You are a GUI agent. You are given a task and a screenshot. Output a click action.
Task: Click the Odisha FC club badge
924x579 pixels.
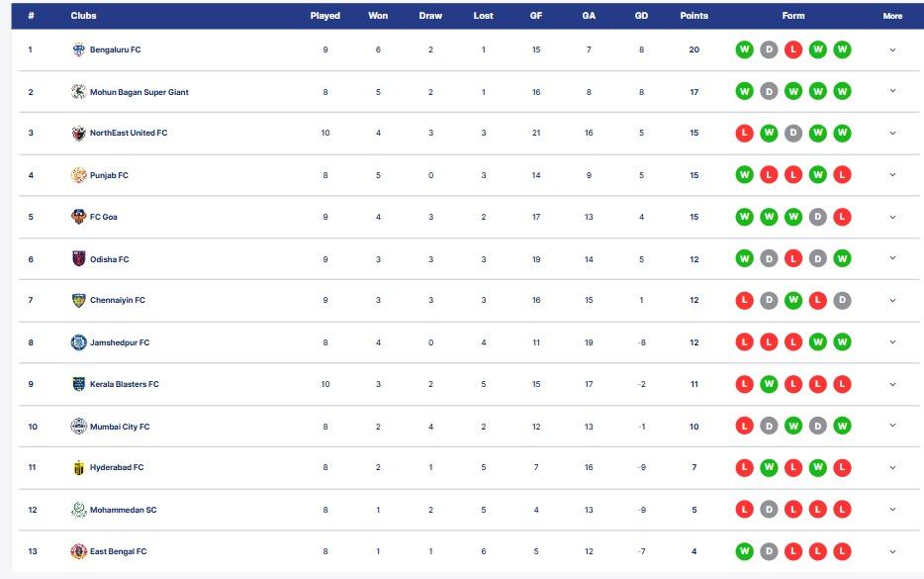click(78, 259)
